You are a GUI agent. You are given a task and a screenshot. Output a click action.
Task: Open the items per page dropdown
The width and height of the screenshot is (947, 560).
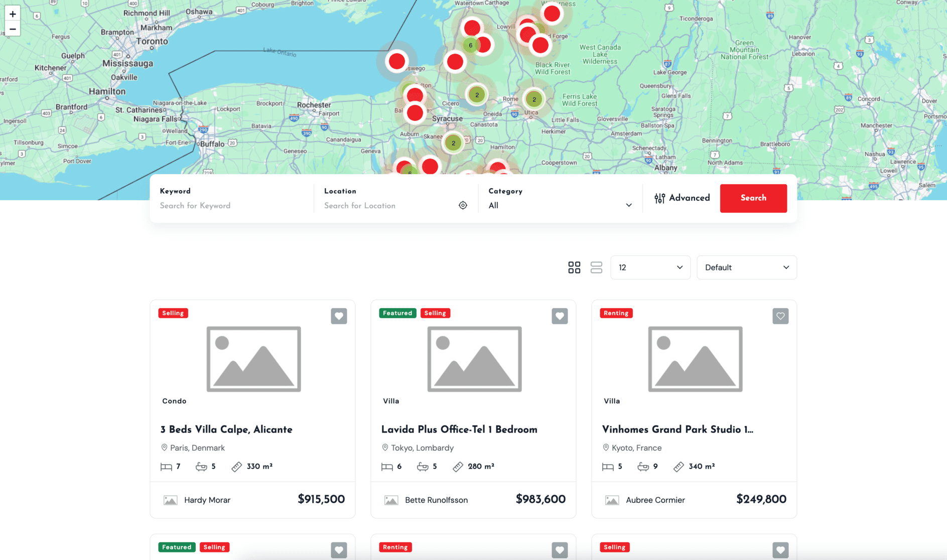coord(650,267)
